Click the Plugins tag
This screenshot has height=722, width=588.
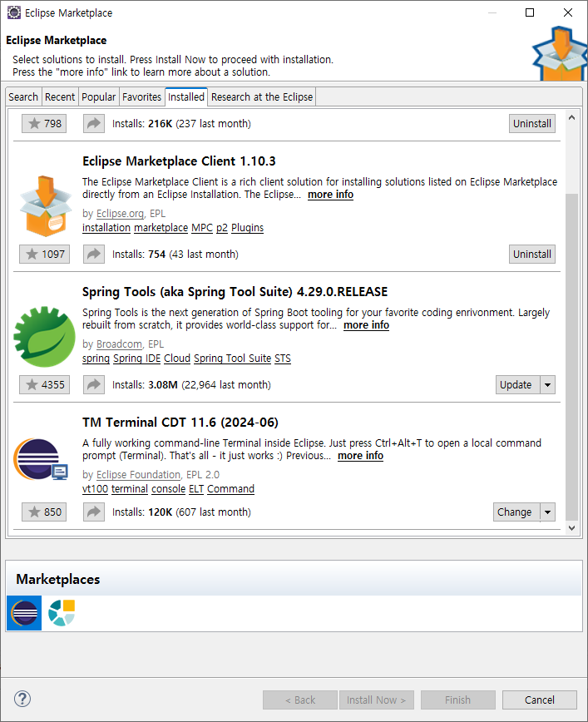click(247, 228)
